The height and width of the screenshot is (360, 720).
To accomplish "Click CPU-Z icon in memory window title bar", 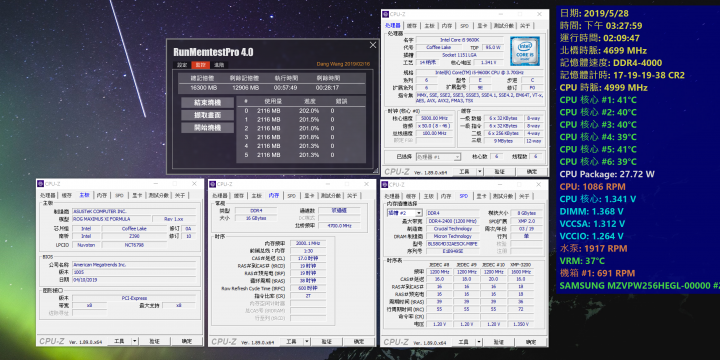I will click(x=213, y=184).
